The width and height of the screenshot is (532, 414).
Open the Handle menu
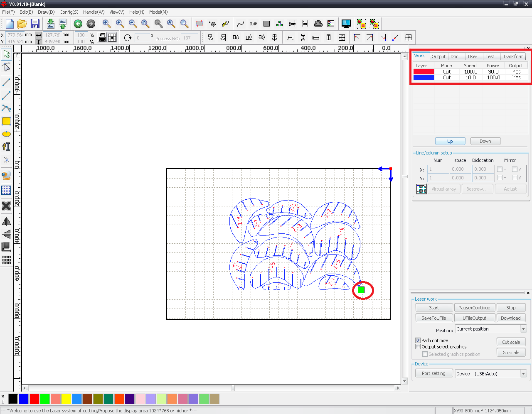click(x=94, y=12)
